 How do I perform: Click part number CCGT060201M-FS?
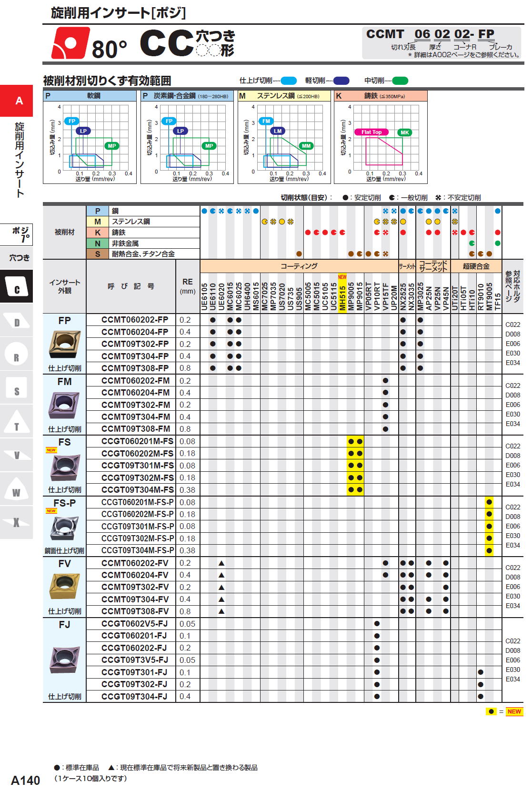coord(137,441)
